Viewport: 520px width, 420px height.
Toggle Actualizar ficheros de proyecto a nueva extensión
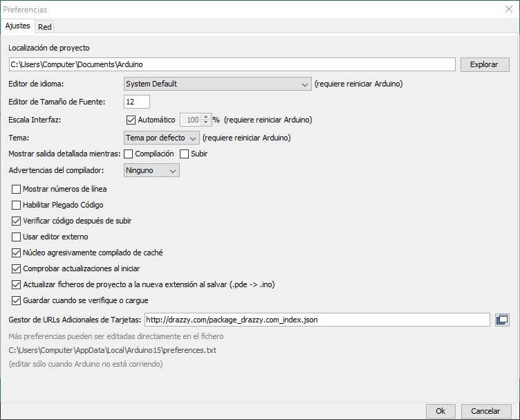(x=17, y=284)
